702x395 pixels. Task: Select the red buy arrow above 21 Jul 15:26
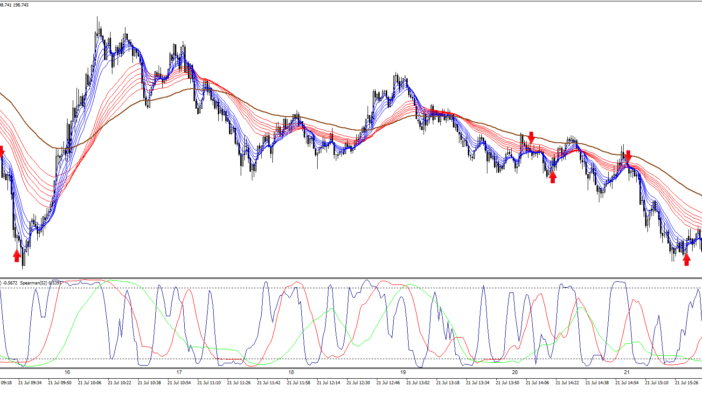pyautogui.click(x=686, y=260)
